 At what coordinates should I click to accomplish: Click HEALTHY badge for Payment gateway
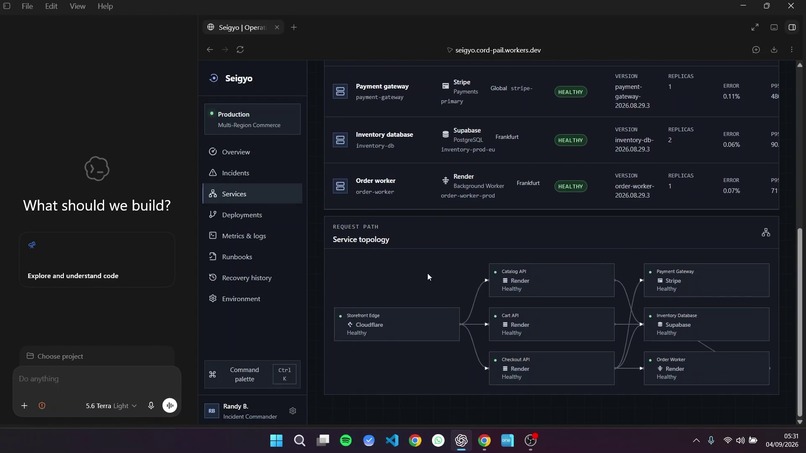571,92
